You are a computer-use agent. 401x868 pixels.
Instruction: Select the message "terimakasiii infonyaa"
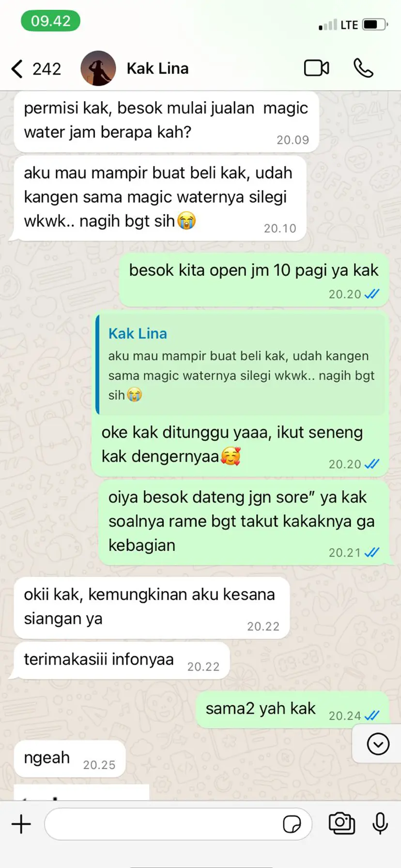coord(122,660)
